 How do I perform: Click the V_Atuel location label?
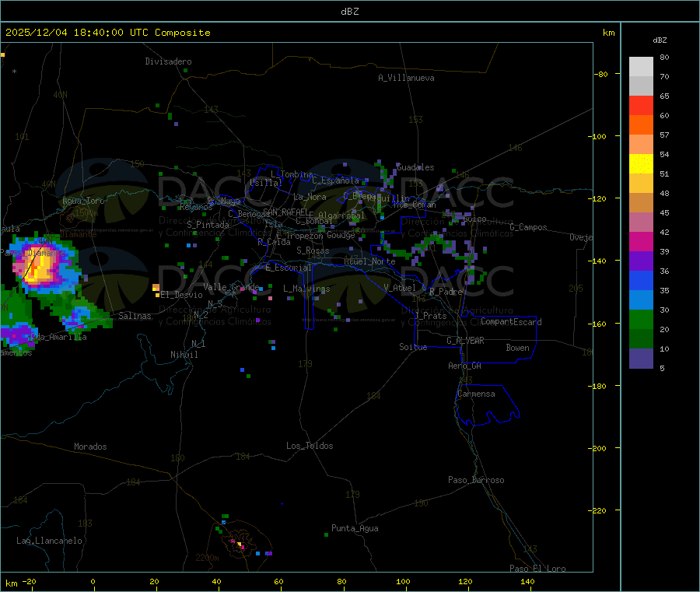pyautogui.click(x=400, y=288)
